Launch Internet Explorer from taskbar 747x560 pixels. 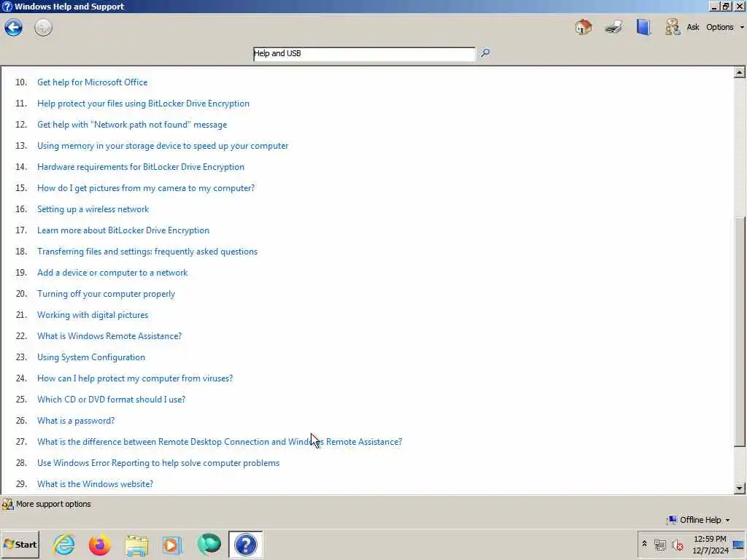(64, 545)
